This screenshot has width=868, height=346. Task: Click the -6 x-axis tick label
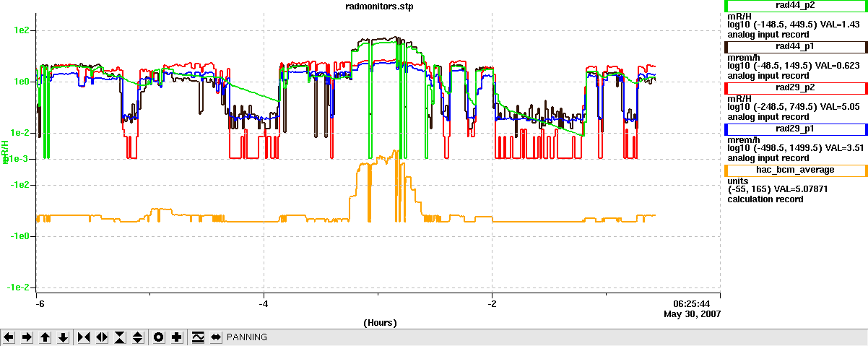click(x=41, y=304)
